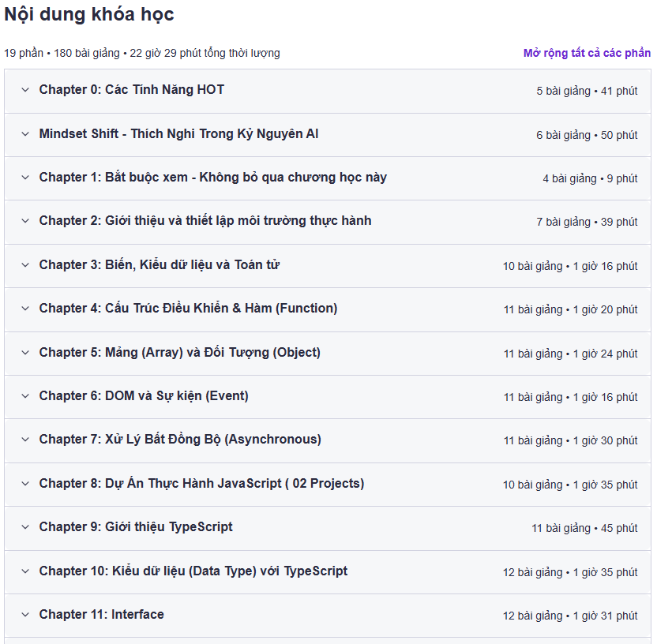Expand chevron for Chapter 11: Interface

pyautogui.click(x=25, y=615)
